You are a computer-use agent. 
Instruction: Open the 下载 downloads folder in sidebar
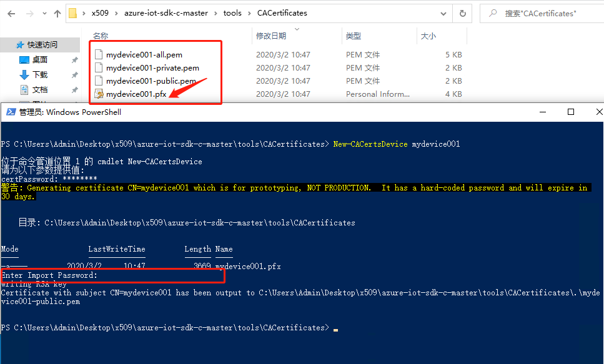(x=40, y=75)
